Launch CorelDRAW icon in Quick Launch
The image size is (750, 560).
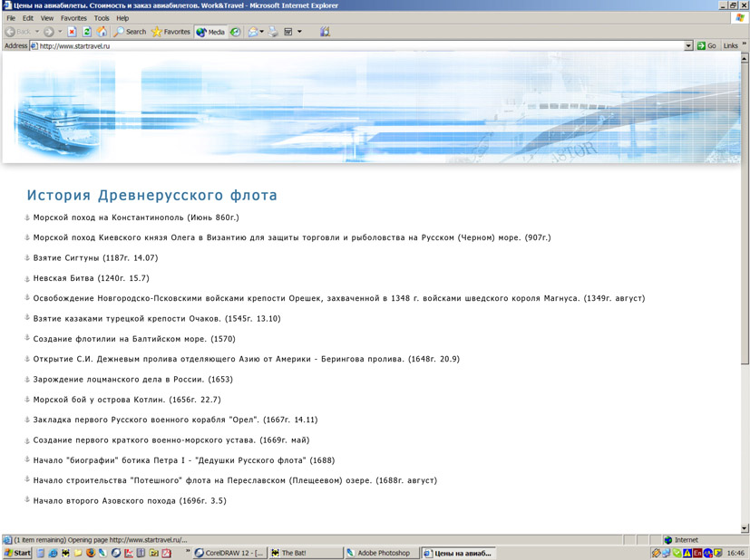pos(116,553)
